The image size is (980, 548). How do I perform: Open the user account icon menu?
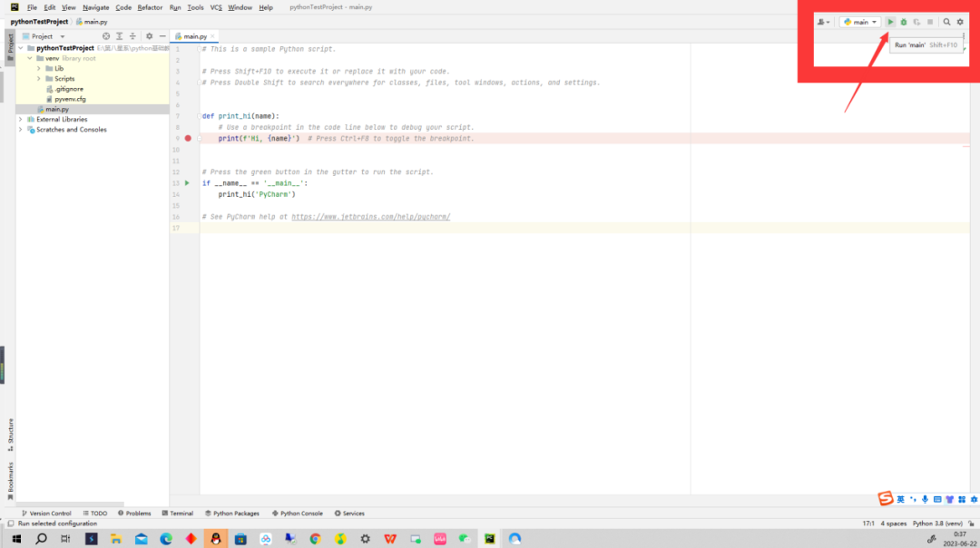pyautogui.click(x=823, y=22)
